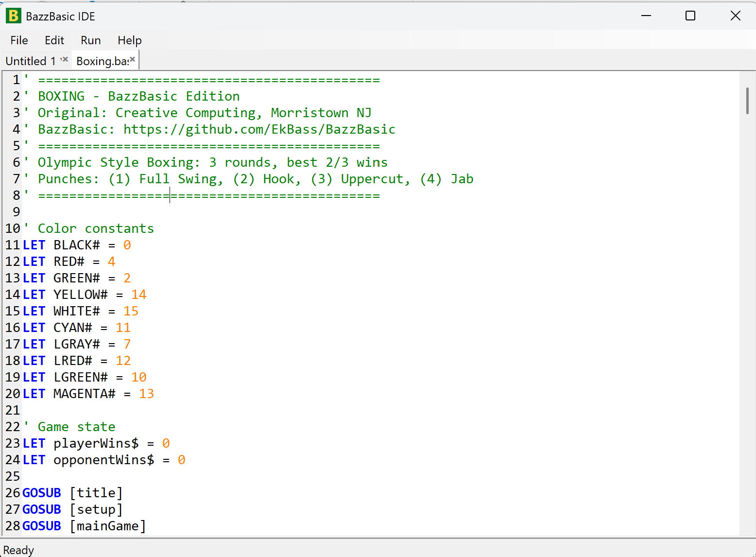Image resolution: width=756 pixels, height=557 pixels.
Task: Open the Edit menu
Action: pyautogui.click(x=53, y=40)
